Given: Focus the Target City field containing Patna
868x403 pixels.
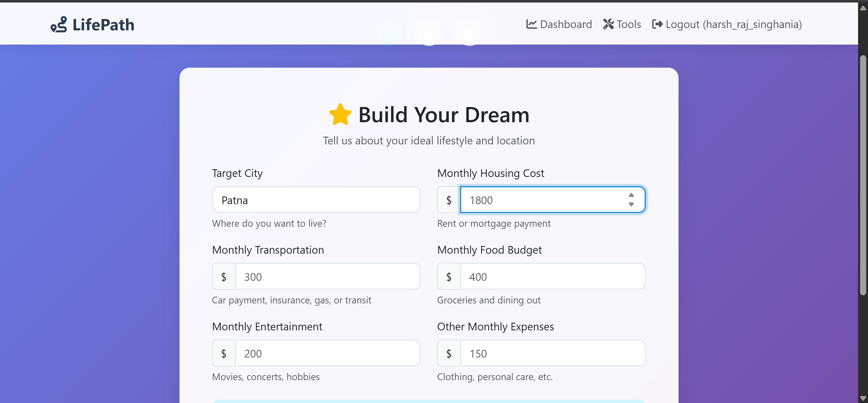Looking at the screenshot, I should (316, 200).
